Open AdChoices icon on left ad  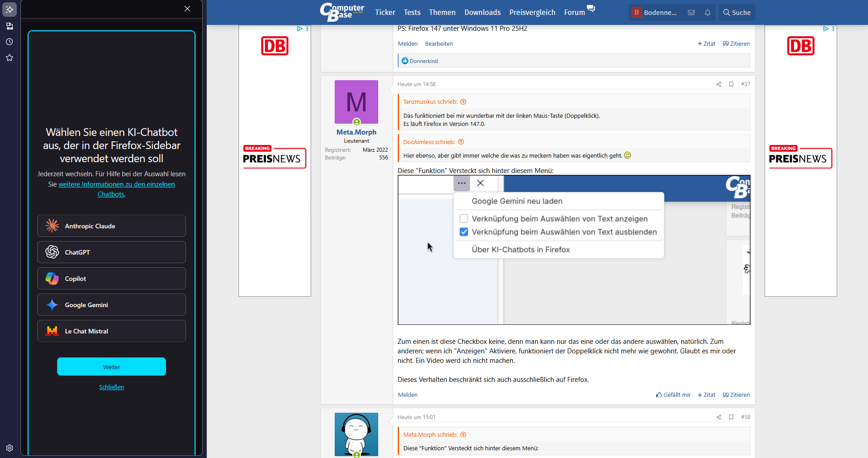300,29
